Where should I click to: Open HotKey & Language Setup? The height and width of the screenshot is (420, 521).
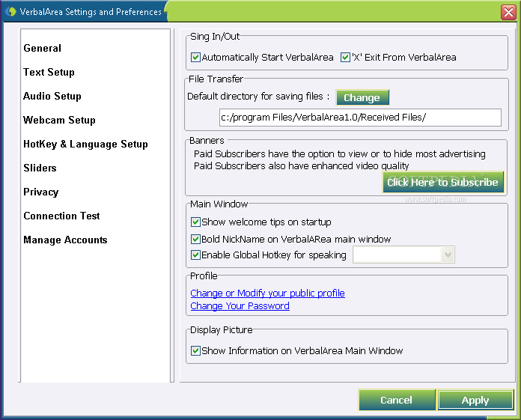pos(86,144)
